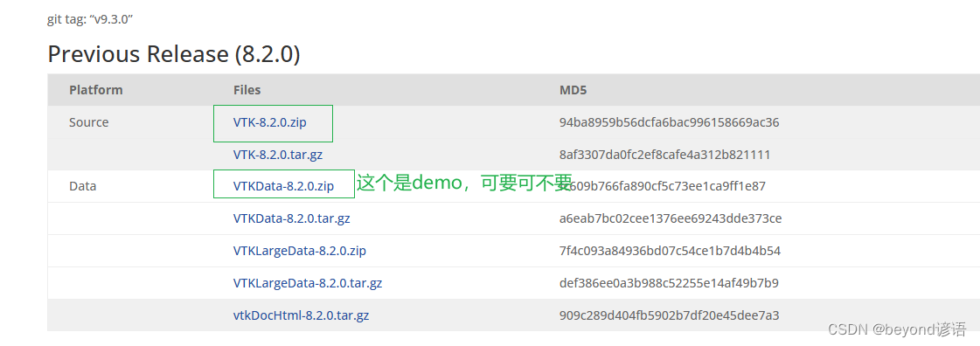Click the MD5 hash starting with 7f4c093a
This screenshot has height=346, width=980.
click(x=670, y=251)
